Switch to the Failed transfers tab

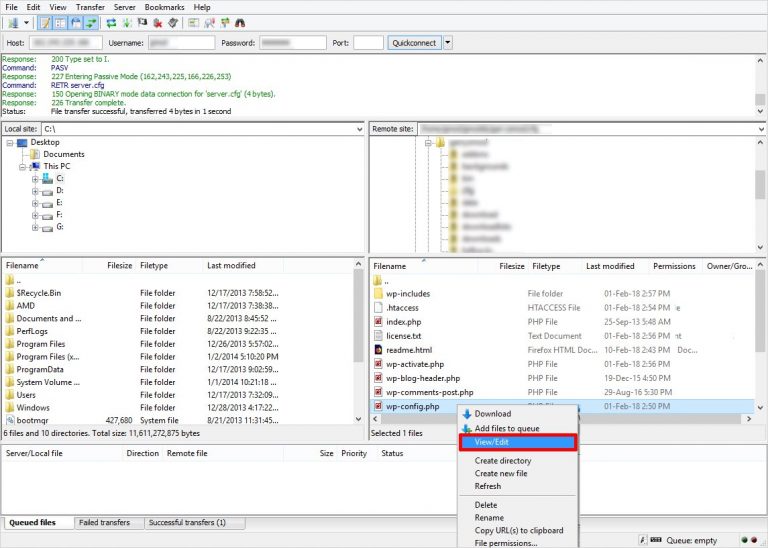coord(103,522)
